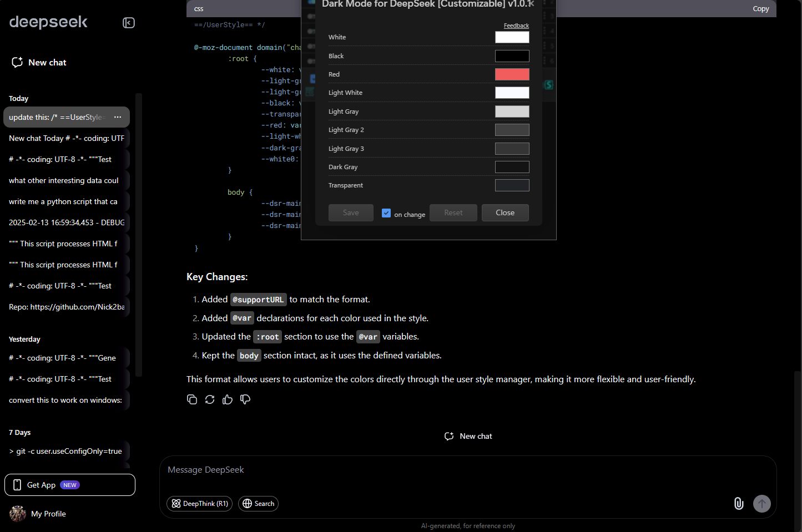The image size is (802, 532).
Task: Copy the css code block
Action: [x=760, y=9]
